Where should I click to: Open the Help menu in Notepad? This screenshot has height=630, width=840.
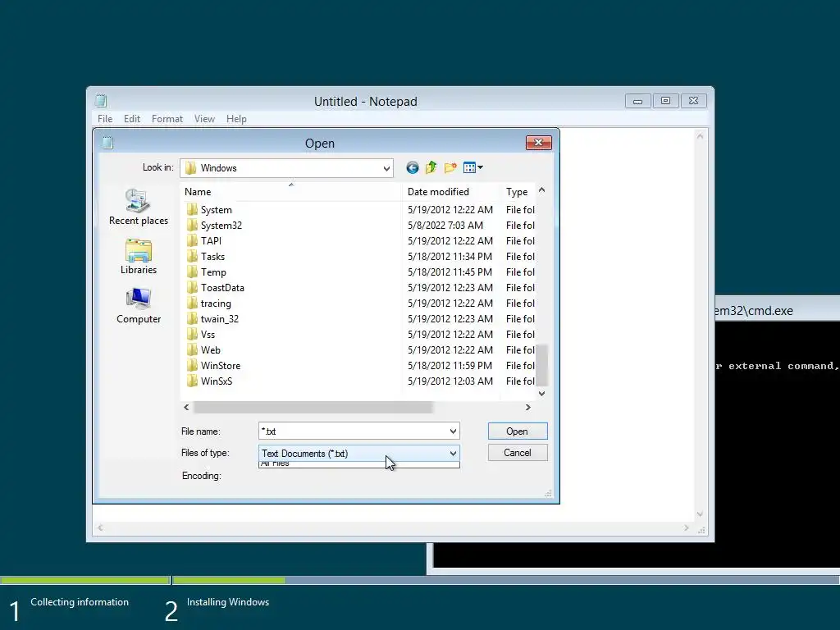pos(236,118)
